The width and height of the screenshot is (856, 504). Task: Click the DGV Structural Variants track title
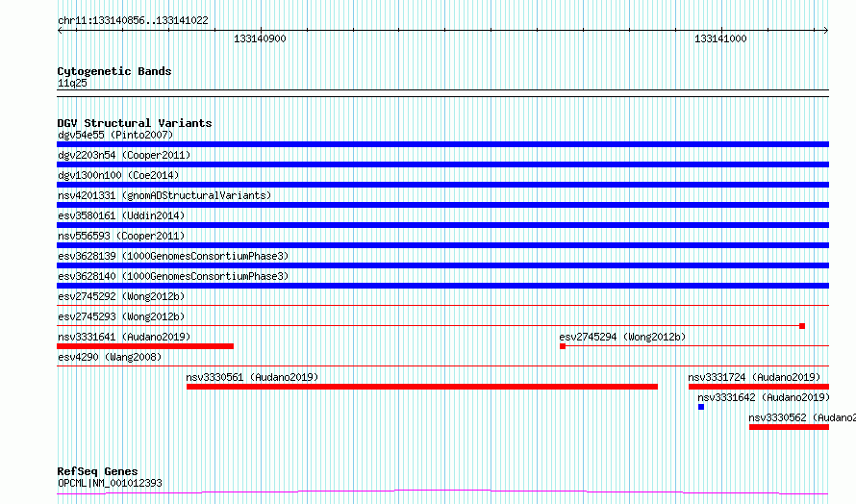tap(135, 123)
